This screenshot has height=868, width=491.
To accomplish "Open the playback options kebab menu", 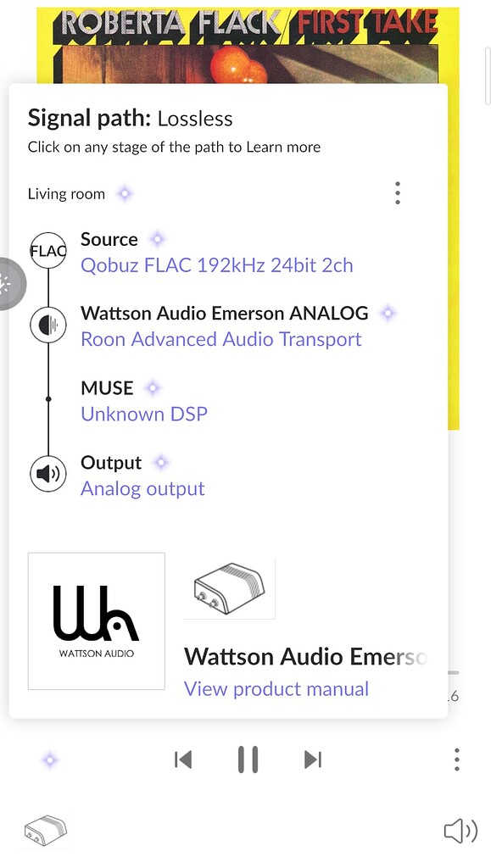I will 456,759.
